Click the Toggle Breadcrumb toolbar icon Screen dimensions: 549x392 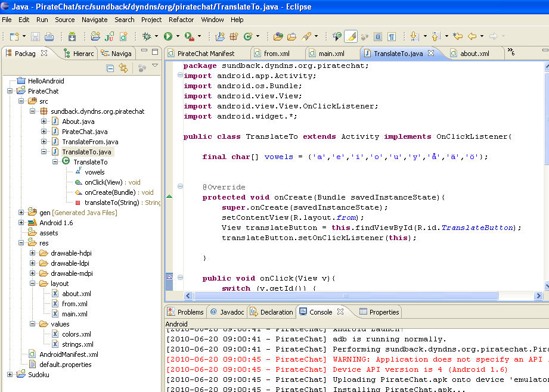point(337,36)
